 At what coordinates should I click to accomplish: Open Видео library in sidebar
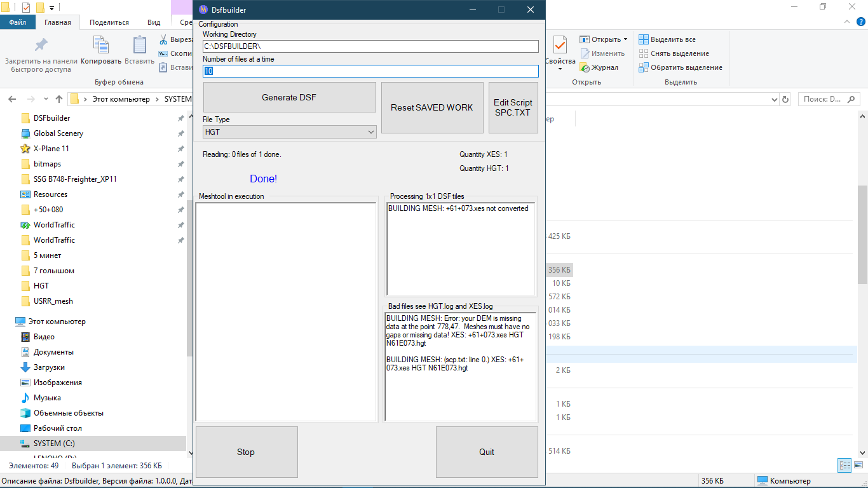[44, 337]
